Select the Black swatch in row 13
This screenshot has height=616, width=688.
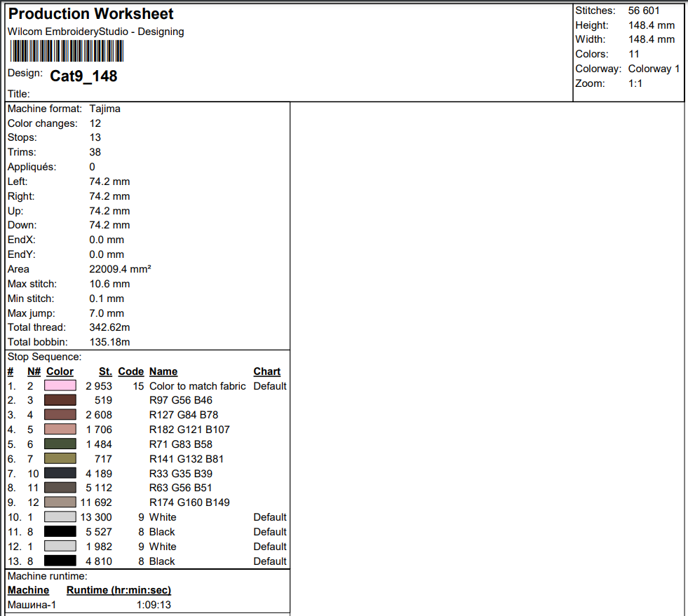point(60,561)
